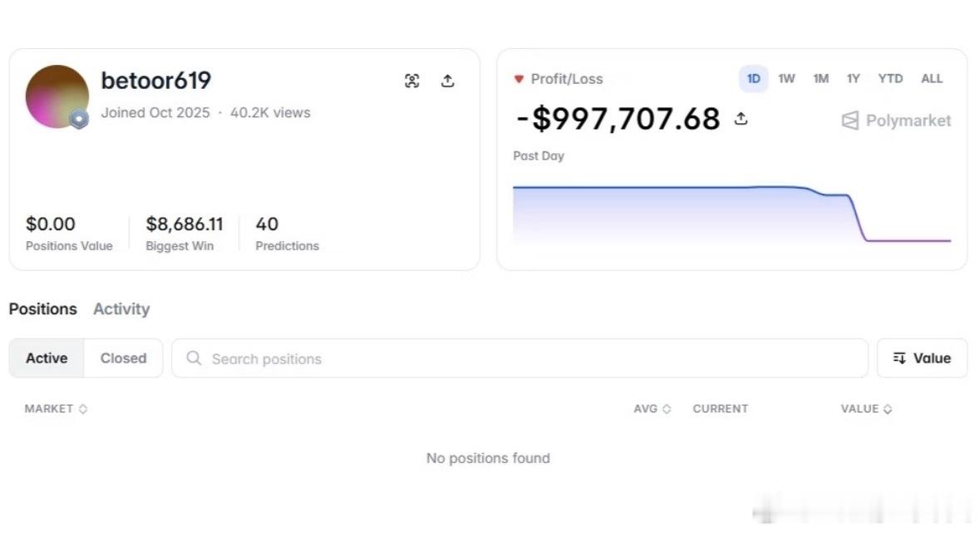Switch to the Positions tab
Viewport: 980px width, 533px height.
[42, 309]
